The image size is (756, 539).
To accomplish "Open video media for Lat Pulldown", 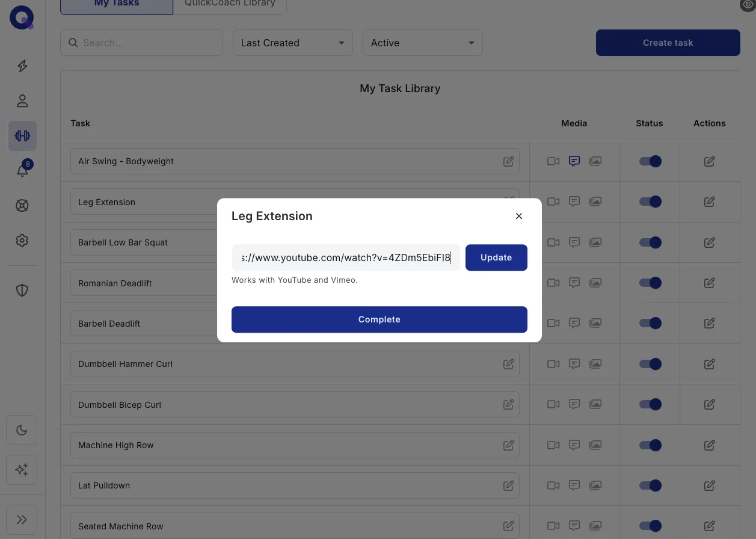I will pos(553,485).
